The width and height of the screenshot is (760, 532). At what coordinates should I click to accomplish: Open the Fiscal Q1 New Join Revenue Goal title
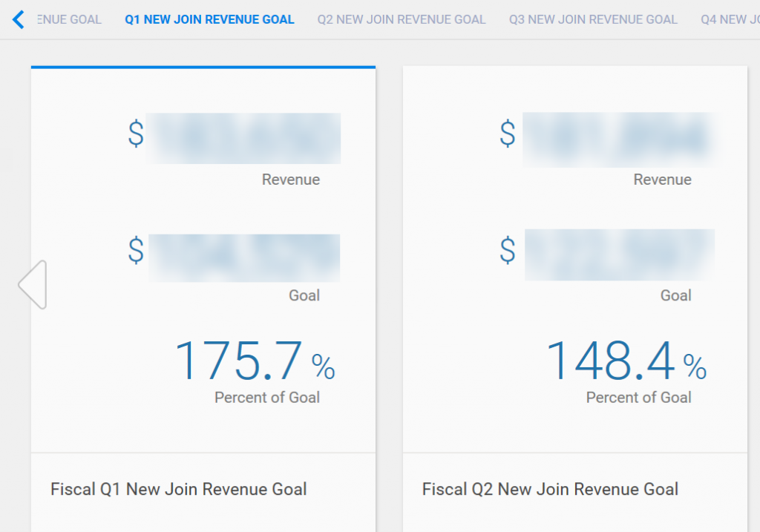(178, 489)
